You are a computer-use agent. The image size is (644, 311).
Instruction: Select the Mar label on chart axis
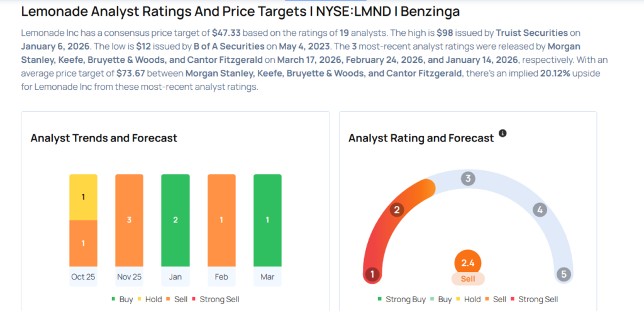(x=267, y=277)
